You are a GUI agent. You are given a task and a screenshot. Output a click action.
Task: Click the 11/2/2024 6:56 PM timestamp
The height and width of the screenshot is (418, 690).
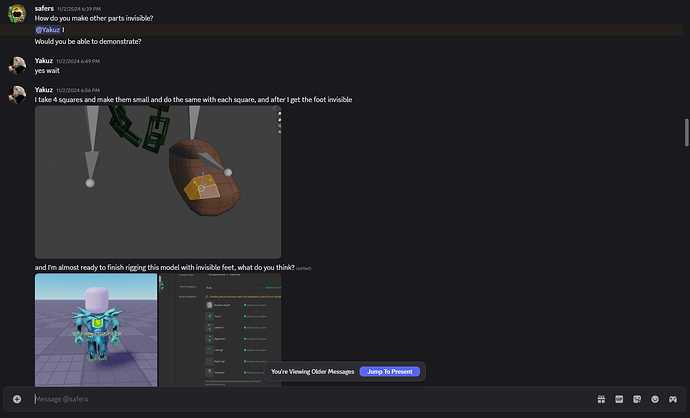78,90
